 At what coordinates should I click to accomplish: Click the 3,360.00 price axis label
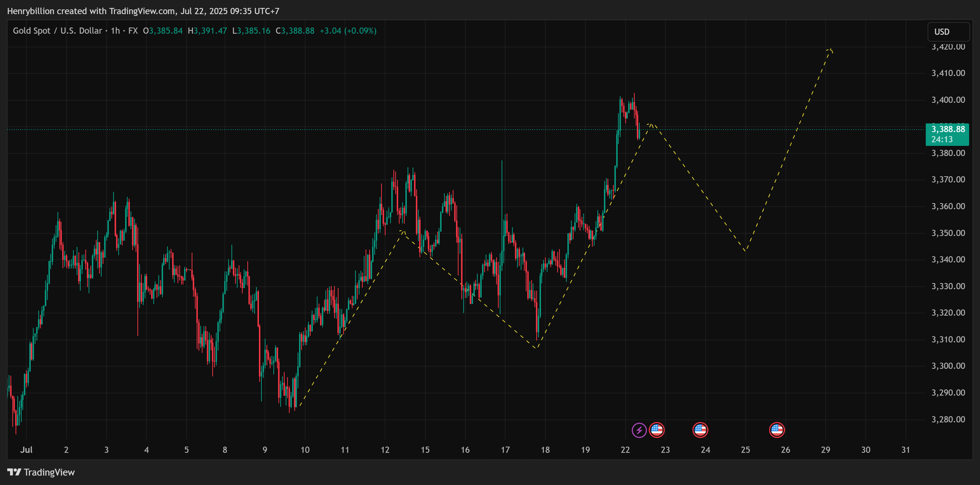click(948, 206)
